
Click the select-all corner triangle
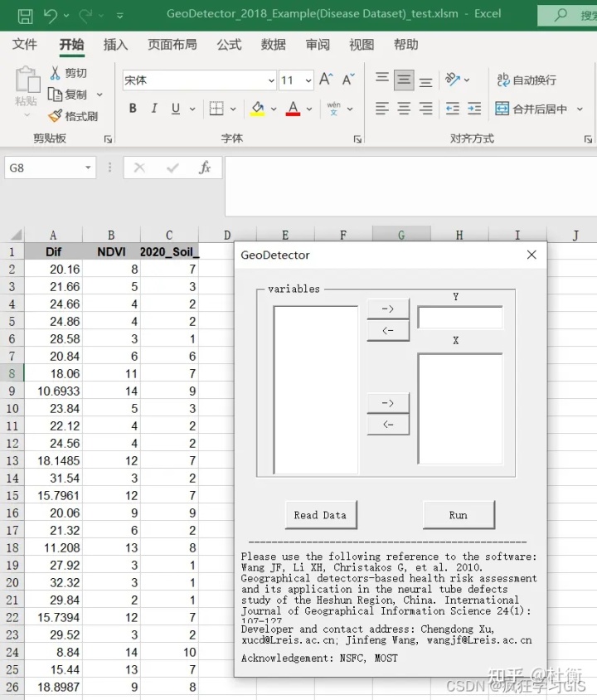click(15, 235)
